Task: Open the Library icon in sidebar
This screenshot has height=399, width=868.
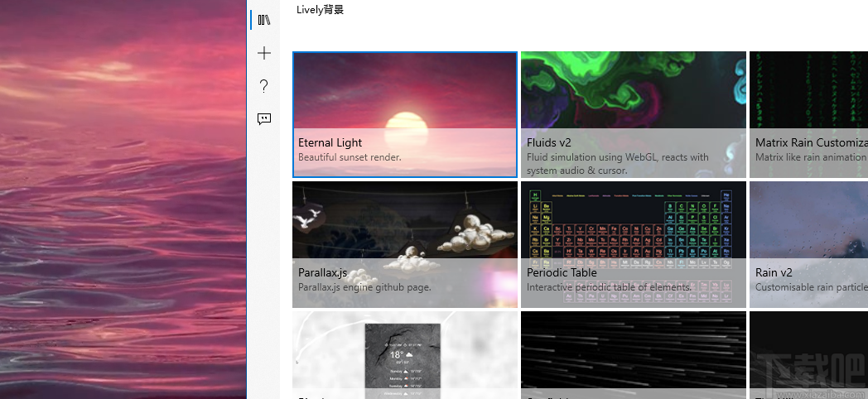Action: point(264,20)
